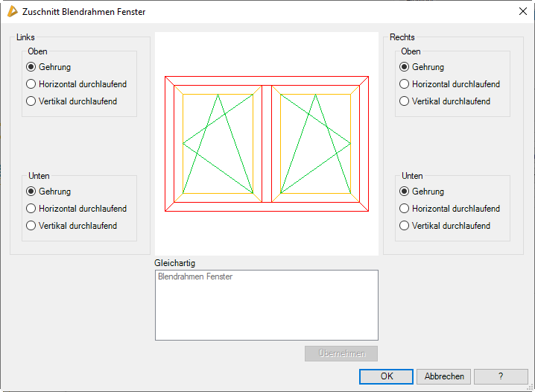Click the left window sash in preview
This screenshot has height=392, width=535.
[x=218, y=143]
